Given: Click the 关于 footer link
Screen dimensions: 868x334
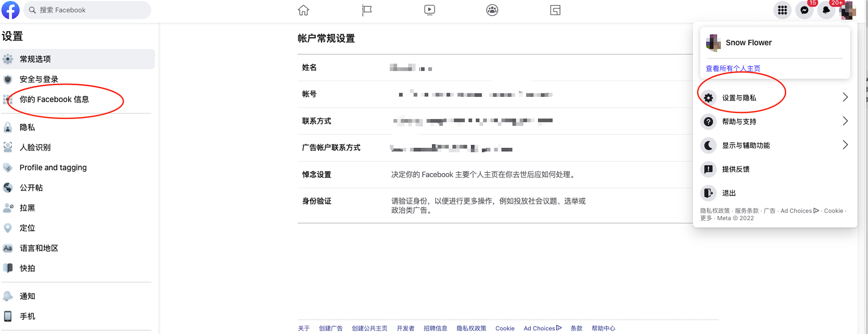Looking at the screenshot, I should (304, 328).
